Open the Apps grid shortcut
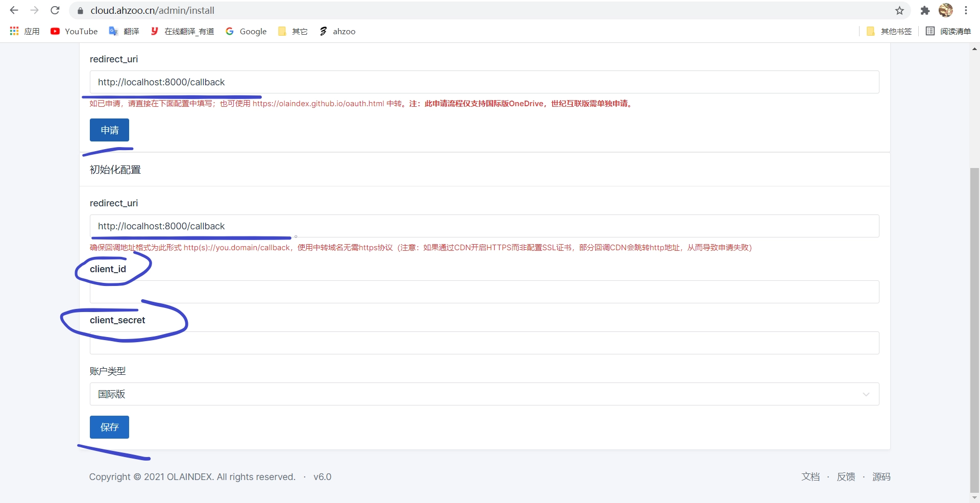Image resolution: width=980 pixels, height=503 pixels. coord(24,31)
